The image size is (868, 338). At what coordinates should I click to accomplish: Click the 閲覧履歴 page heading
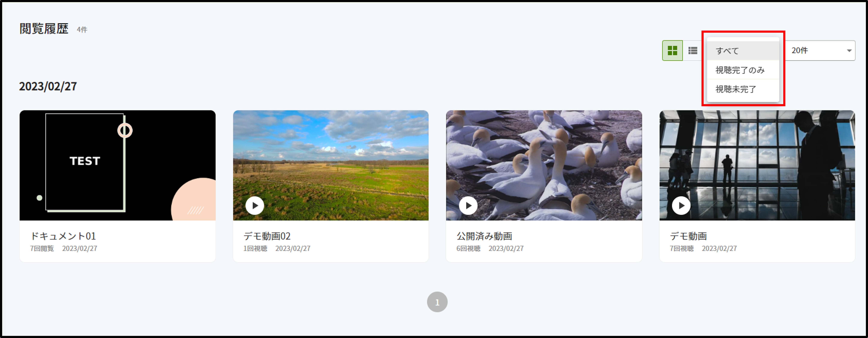pyautogui.click(x=44, y=29)
